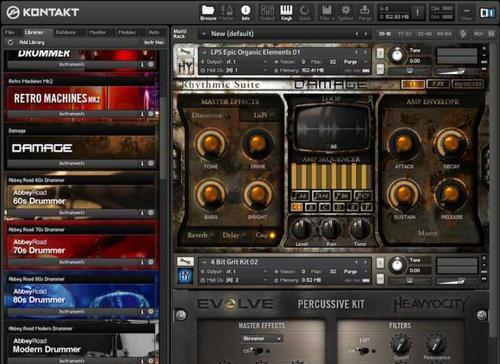Image resolution: width=500 pixels, height=364 pixels.
Task: Click the refresh icon beside Add Library
Action: pos(10,42)
